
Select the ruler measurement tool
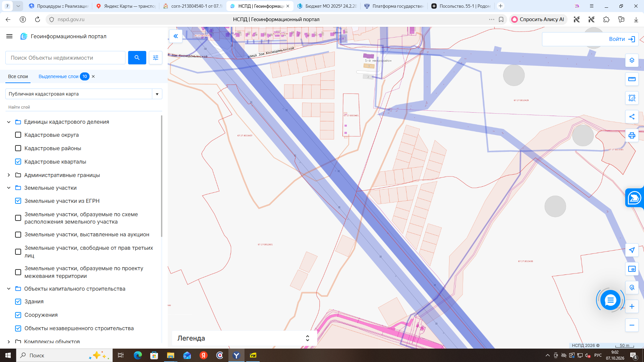[x=632, y=79]
